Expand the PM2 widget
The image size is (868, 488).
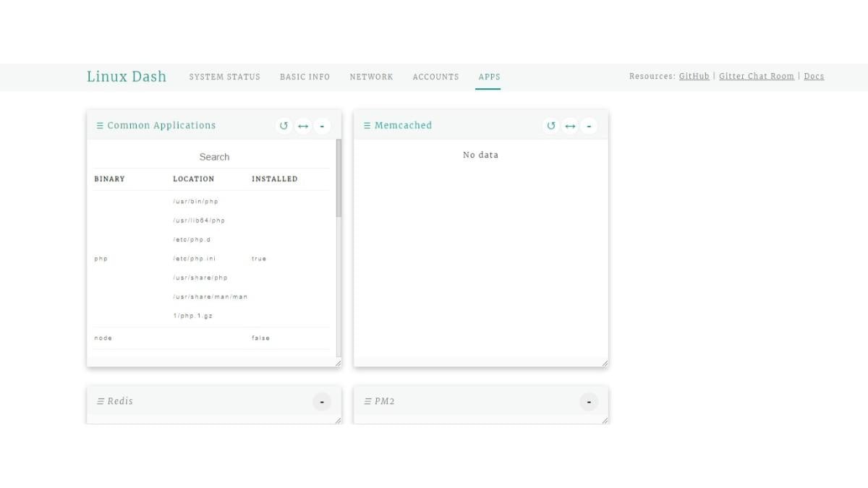(x=588, y=401)
